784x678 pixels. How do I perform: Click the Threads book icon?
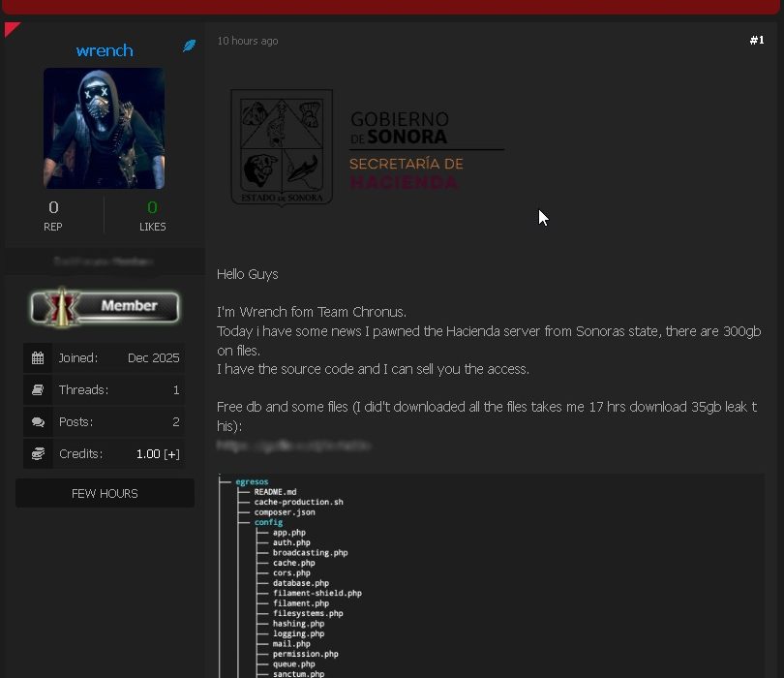(38, 390)
